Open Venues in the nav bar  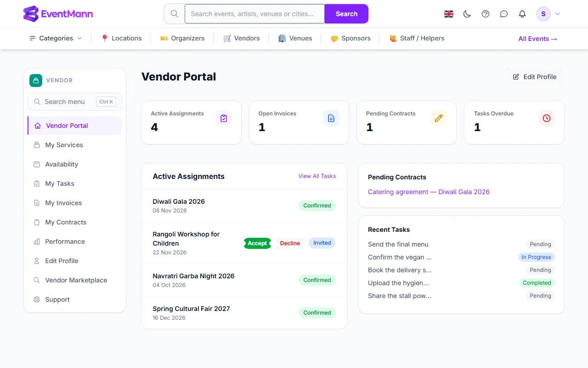pos(295,38)
